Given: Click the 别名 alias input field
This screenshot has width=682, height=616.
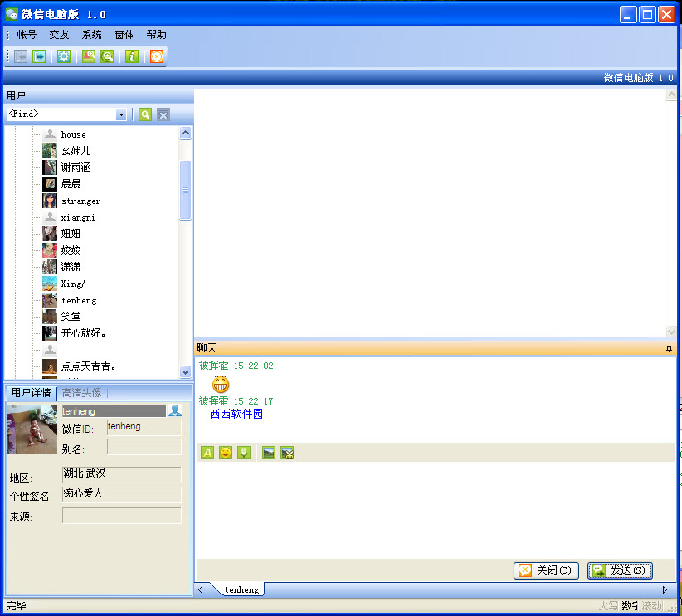Looking at the screenshot, I should click(x=144, y=447).
